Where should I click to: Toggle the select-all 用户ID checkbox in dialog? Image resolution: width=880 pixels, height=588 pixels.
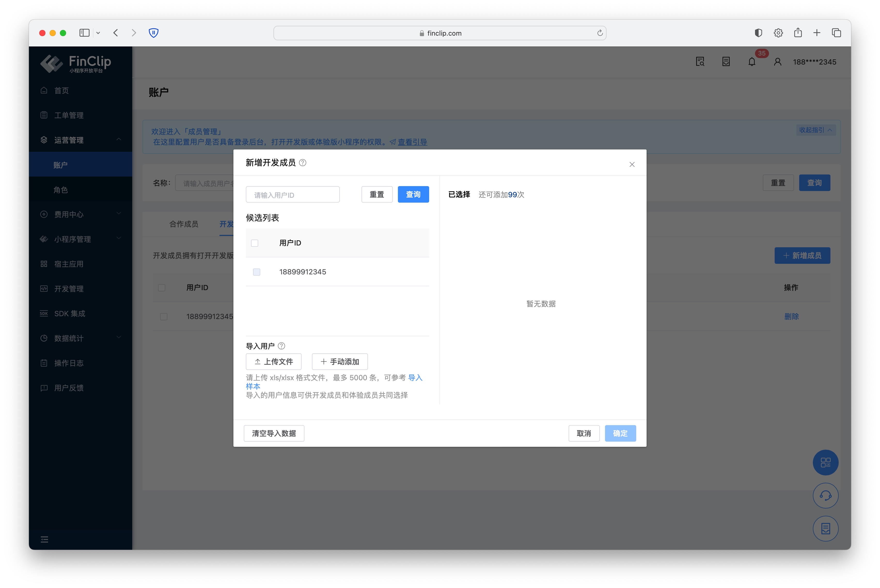pyautogui.click(x=255, y=243)
